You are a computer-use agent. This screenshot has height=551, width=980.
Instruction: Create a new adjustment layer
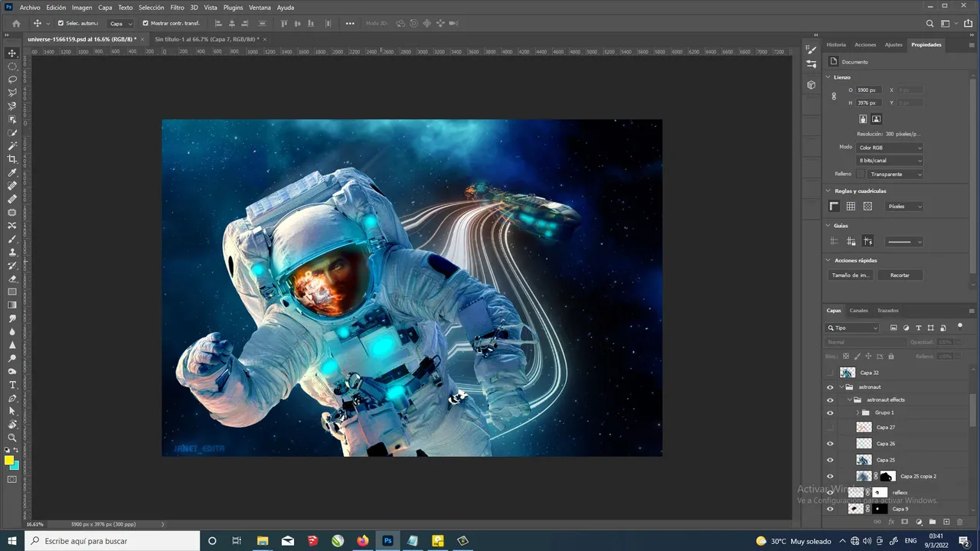tap(919, 522)
